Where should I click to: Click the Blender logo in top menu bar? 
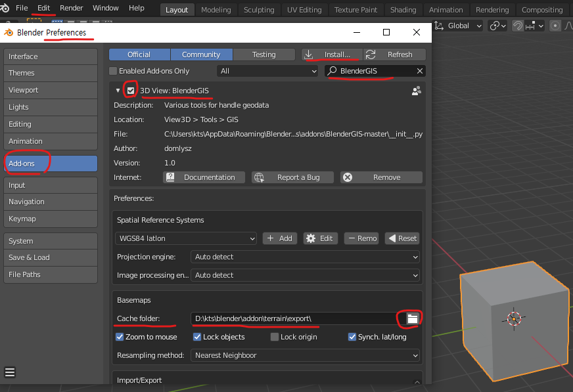coord(5,8)
